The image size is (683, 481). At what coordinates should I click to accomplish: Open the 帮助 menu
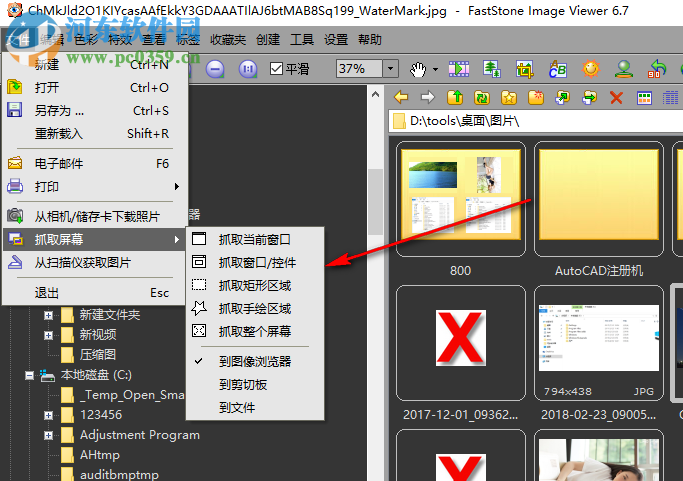coord(370,40)
